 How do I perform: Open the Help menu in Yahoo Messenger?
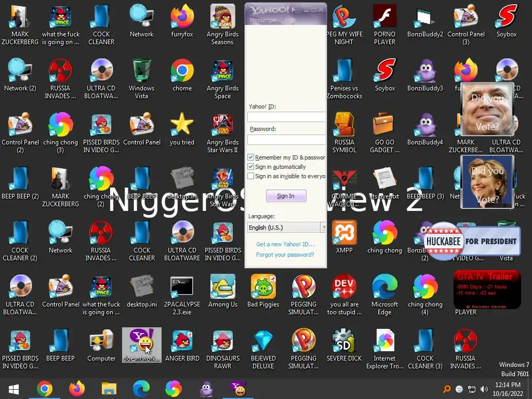tap(291, 20)
